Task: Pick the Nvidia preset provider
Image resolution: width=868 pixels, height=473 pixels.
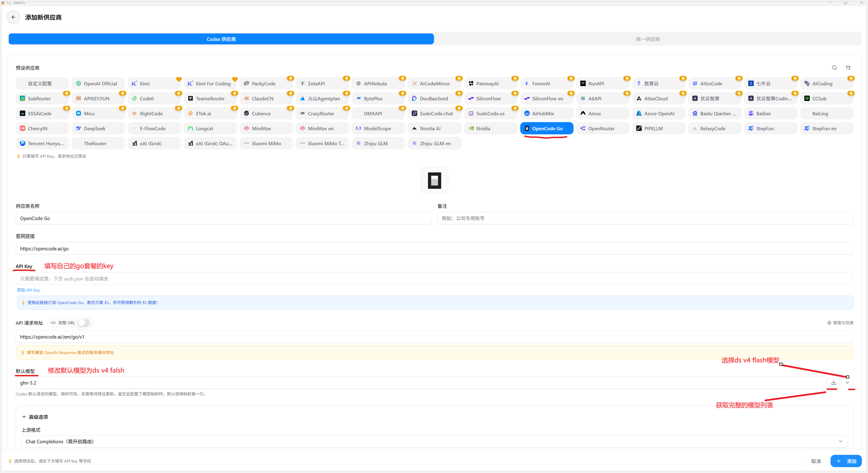Action: click(490, 128)
